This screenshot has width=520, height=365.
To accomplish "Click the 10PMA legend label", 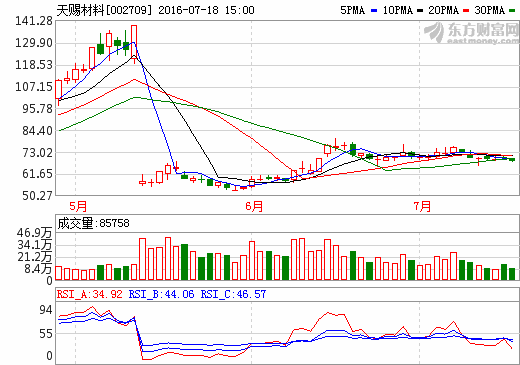I will pos(397,10).
